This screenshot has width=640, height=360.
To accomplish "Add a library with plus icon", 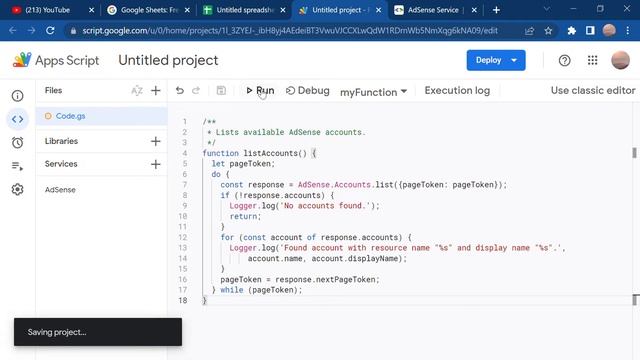I will [x=156, y=141].
